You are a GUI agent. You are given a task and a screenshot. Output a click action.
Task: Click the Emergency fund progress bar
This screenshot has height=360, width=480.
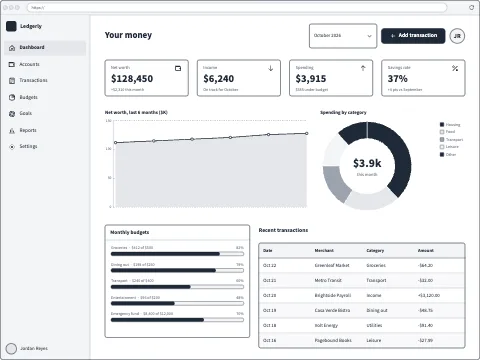[177, 320]
